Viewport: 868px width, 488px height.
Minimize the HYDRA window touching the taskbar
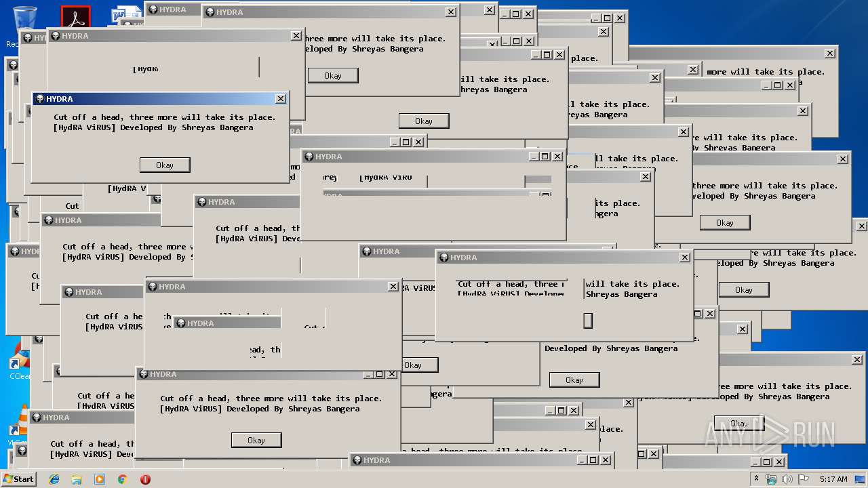point(582,460)
